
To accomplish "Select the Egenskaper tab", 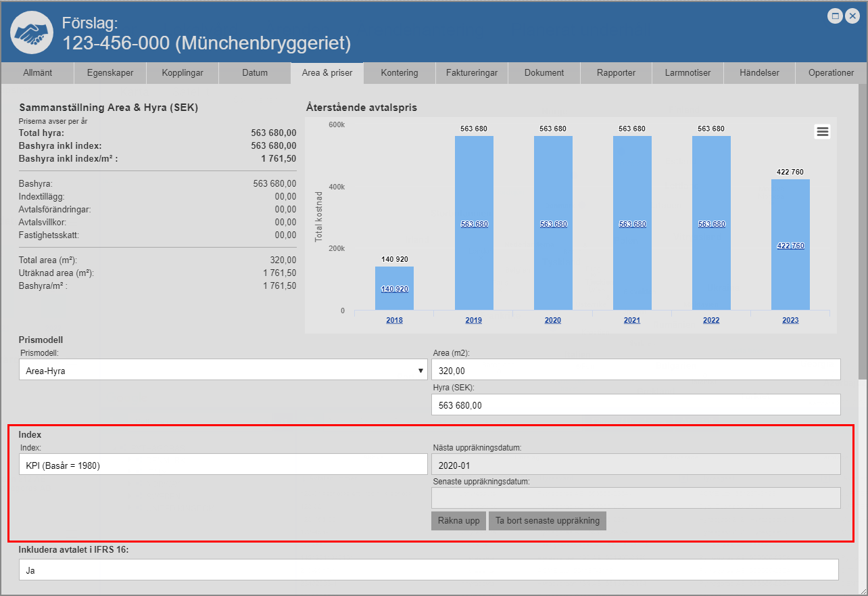I will (x=110, y=73).
